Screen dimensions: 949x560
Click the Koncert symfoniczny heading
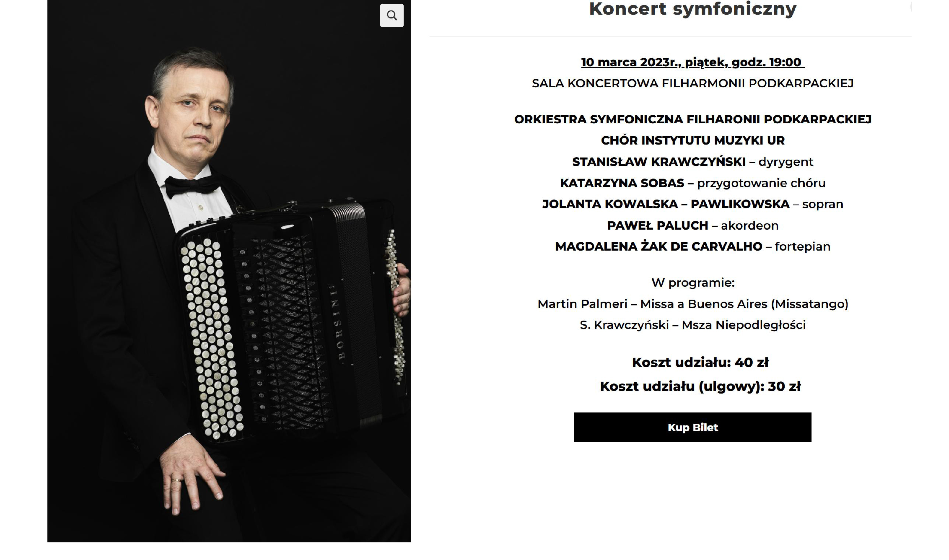[692, 9]
